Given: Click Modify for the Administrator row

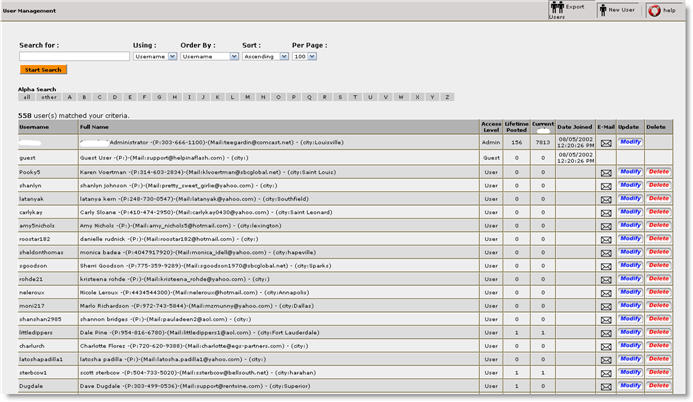Looking at the screenshot, I should tap(630, 142).
